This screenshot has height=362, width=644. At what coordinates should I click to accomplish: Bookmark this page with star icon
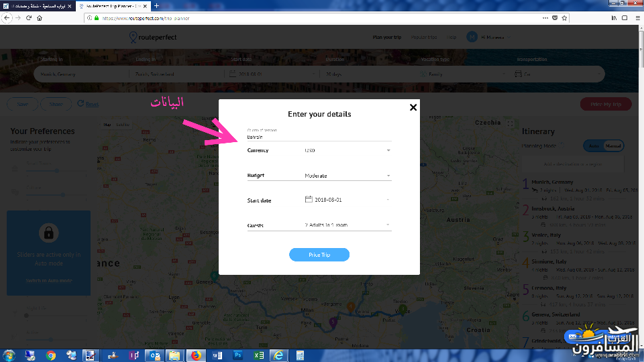tap(564, 18)
